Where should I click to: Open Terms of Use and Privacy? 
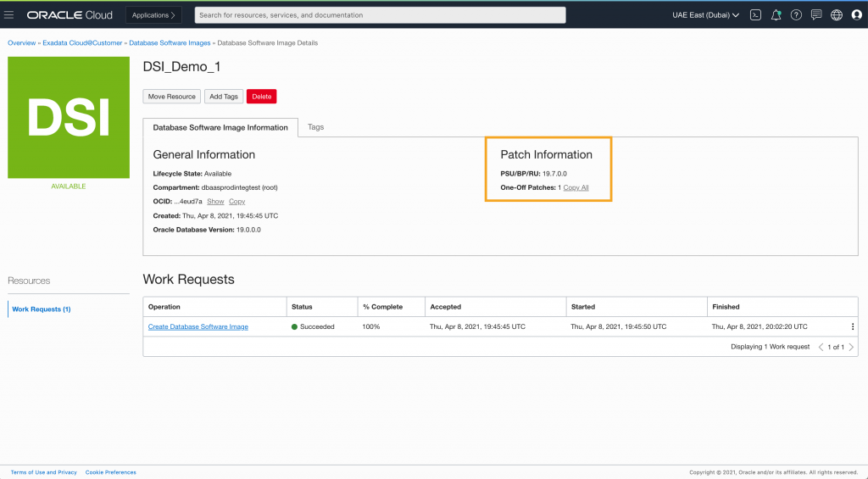click(x=44, y=472)
